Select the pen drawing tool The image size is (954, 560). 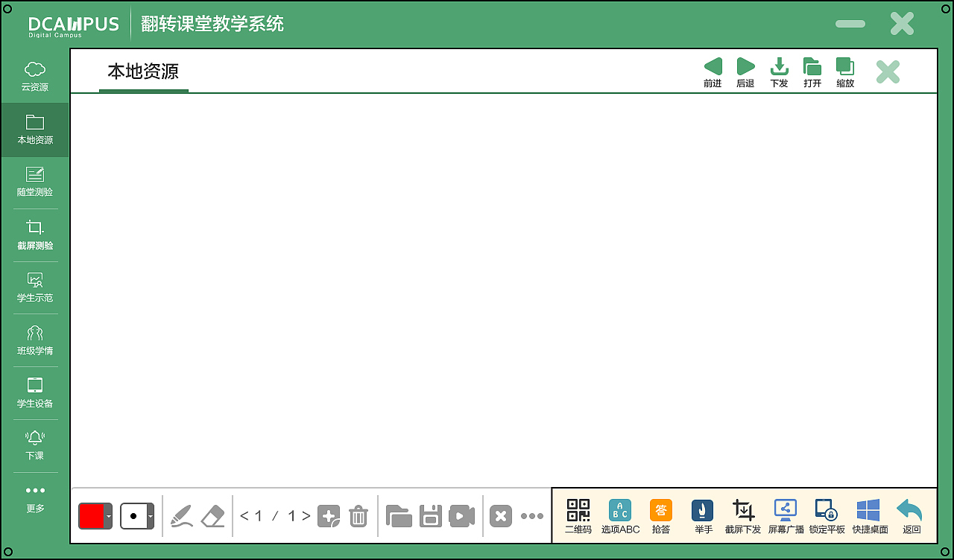181,515
